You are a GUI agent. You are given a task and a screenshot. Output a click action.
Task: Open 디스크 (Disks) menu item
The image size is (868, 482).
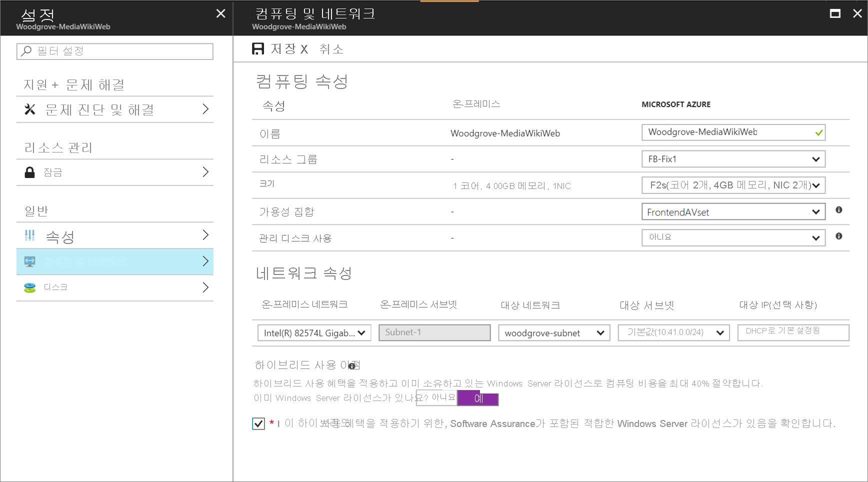(115, 287)
